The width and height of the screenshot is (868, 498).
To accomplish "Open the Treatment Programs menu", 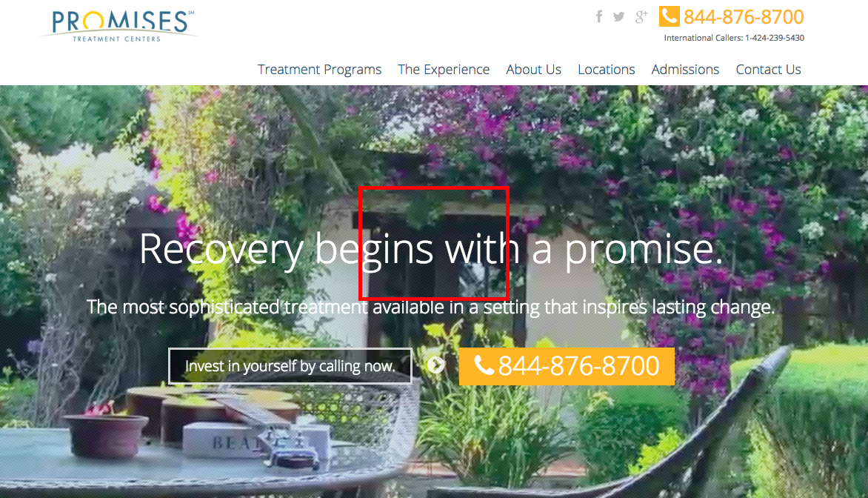I will 319,69.
